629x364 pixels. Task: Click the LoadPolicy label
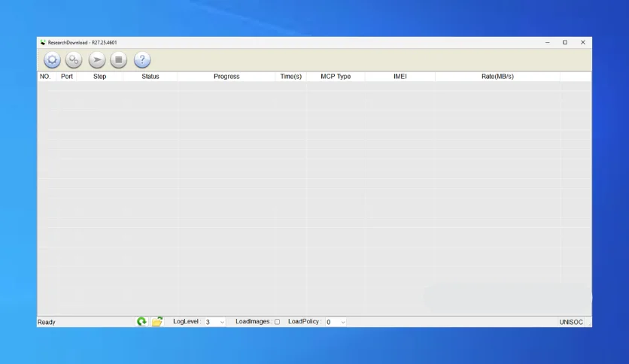click(x=305, y=321)
